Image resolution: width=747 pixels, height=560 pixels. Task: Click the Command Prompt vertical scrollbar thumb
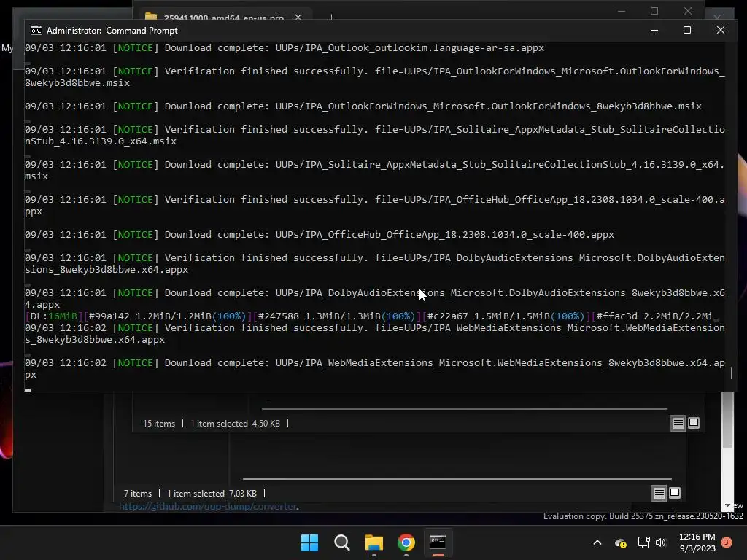(x=731, y=373)
